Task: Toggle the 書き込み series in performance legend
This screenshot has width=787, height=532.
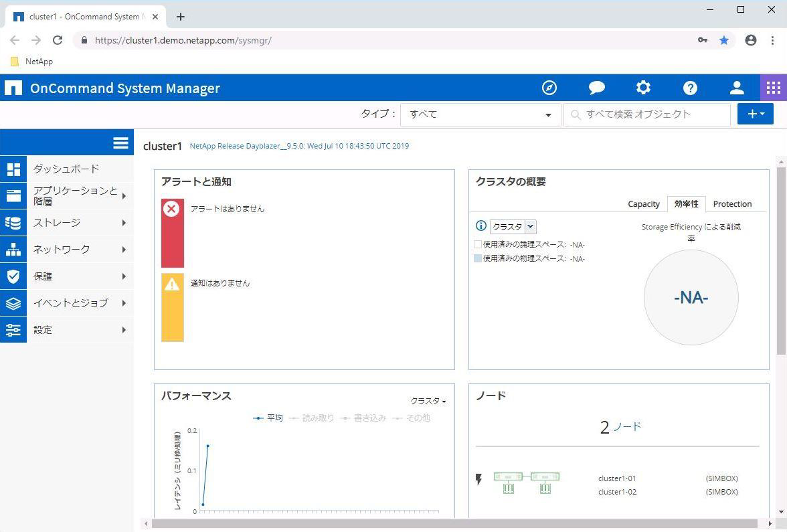Action: (363, 418)
